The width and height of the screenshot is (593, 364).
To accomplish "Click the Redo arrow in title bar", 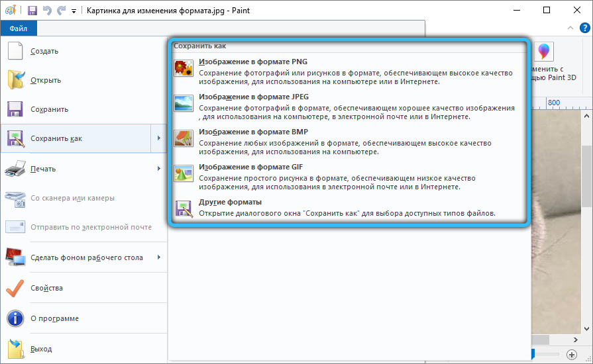I will (x=61, y=11).
